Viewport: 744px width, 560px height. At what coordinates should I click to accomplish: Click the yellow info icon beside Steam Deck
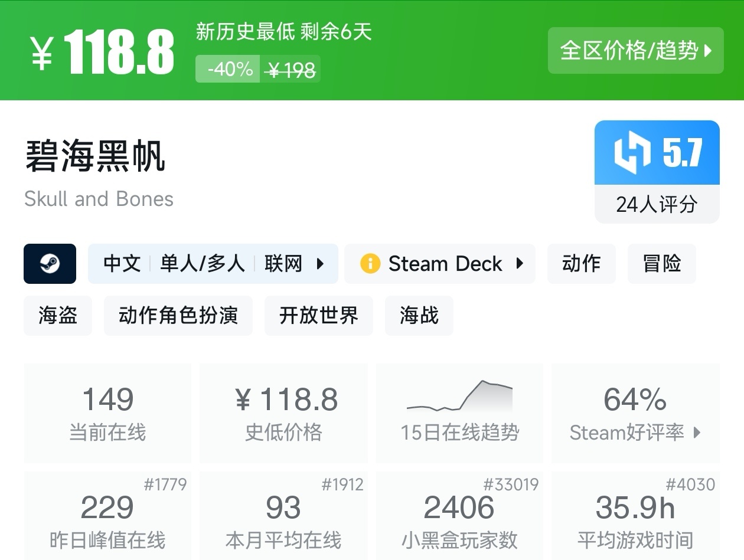click(x=370, y=264)
